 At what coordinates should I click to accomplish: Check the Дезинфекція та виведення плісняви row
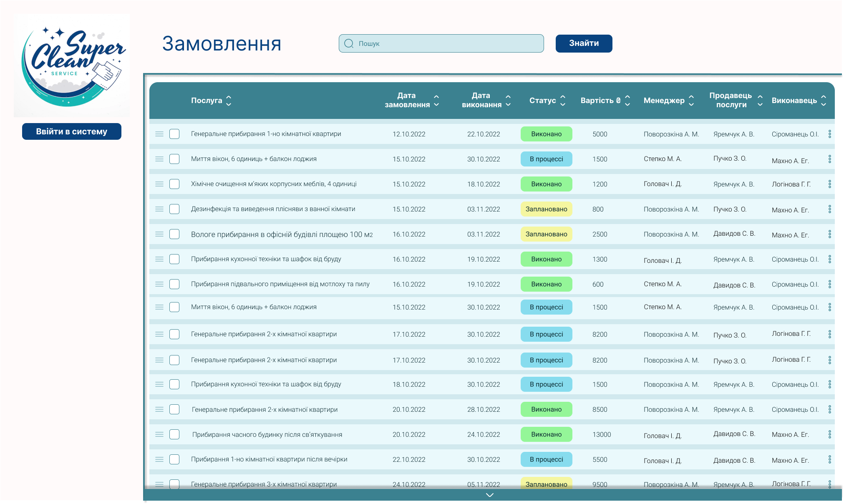coord(174,209)
